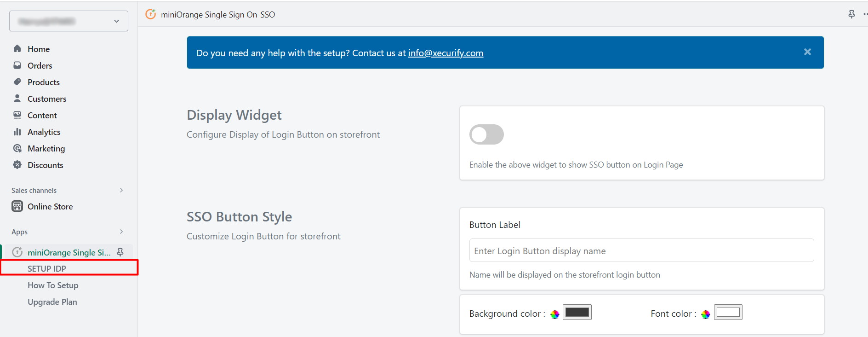Click the miniOrange app icon in sidebar
The width and height of the screenshot is (868, 337).
coord(17,252)
